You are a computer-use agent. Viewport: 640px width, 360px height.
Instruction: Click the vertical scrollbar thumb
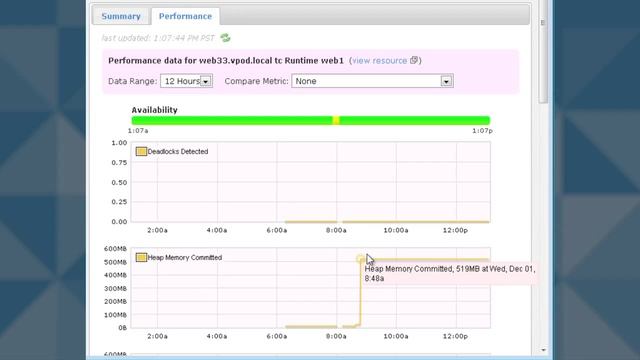click(543, 52)
